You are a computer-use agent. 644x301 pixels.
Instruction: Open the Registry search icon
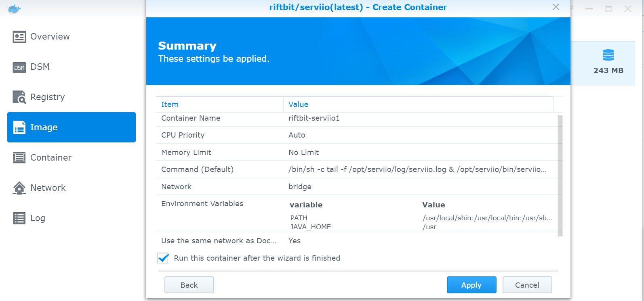(19, 97)
